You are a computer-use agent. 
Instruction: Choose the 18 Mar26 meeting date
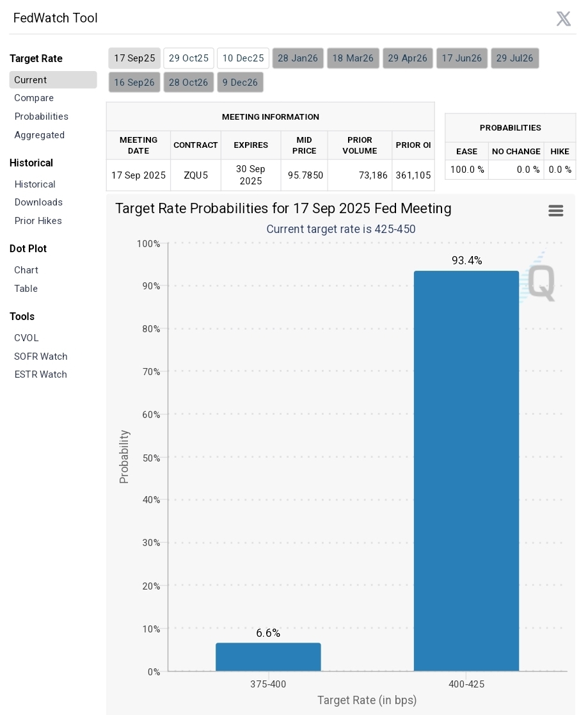[353, 58]
